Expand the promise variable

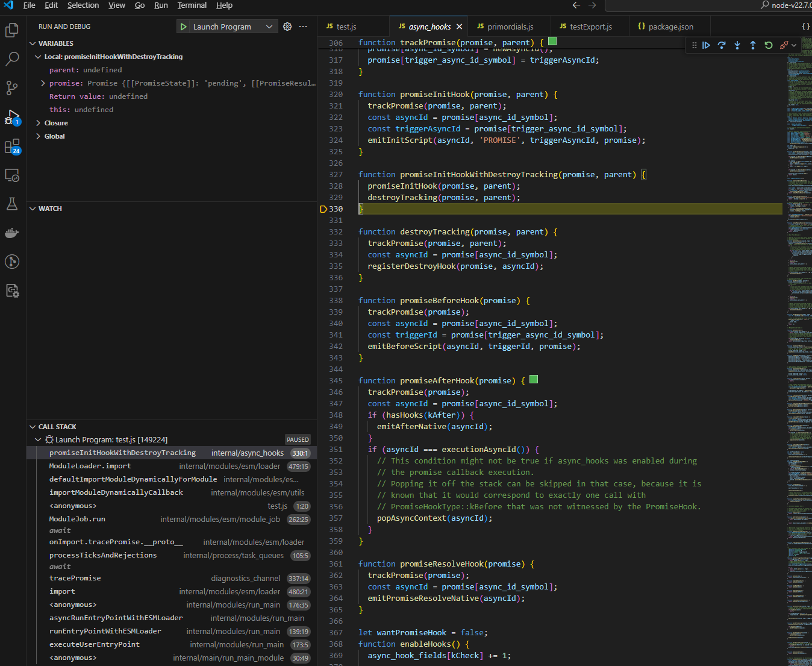tap(43, 83)
